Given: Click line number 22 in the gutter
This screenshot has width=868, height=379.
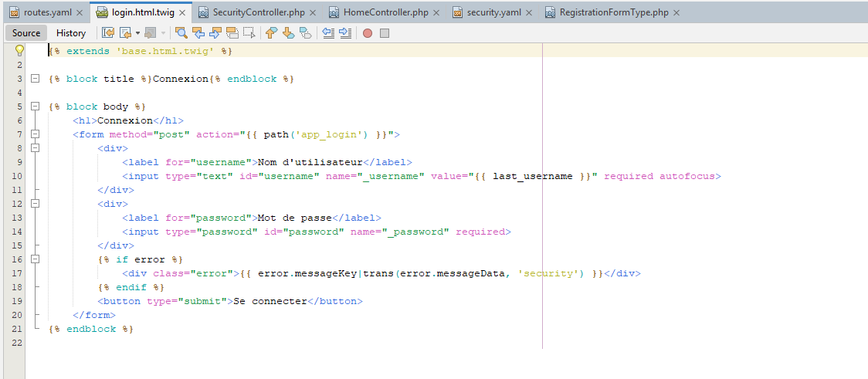Looking at the screenshot, I should 19,343.
